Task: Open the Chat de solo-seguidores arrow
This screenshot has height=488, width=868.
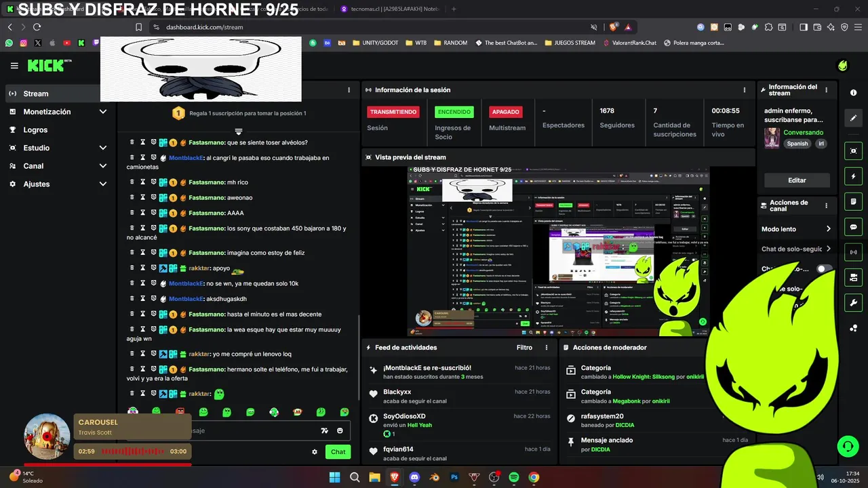Action: (828, 249)
